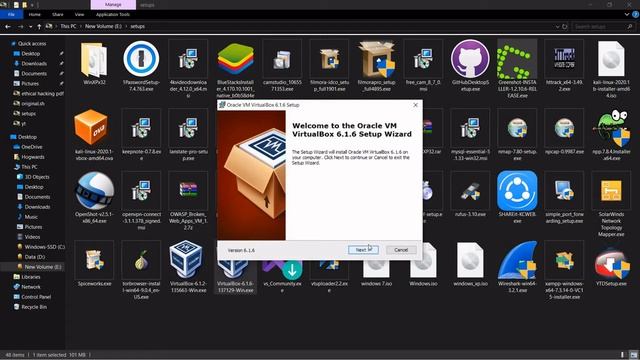Select the BlueStacksInstaller icon
This screenshot has height=360, width=640.
click(236, 59)
